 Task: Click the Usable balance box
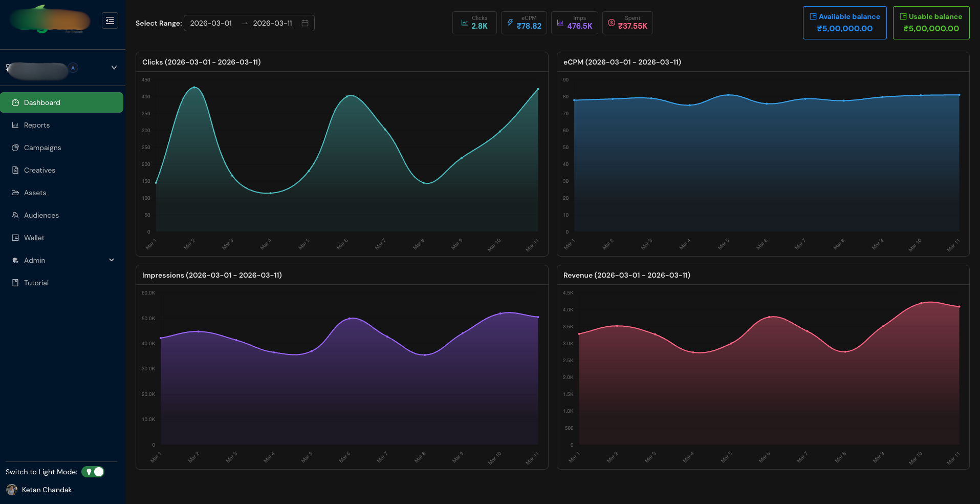pyautogui.click(x=931, y=23)
